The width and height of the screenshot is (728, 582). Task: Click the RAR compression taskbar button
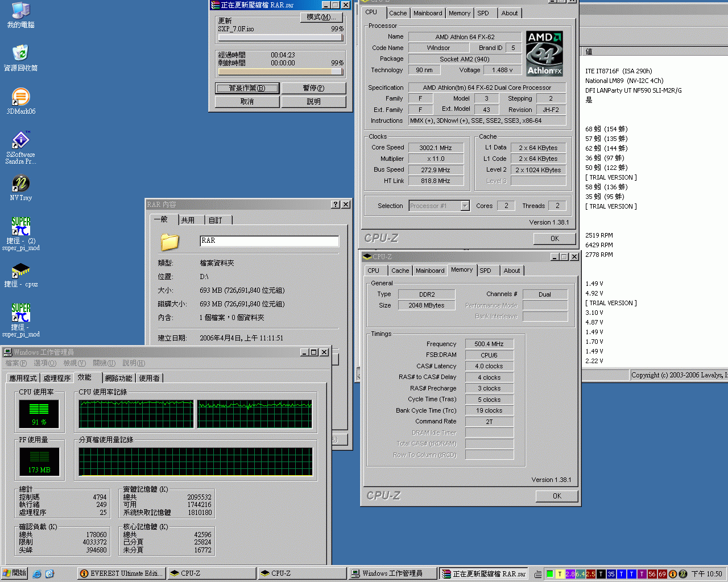(484, 573)
